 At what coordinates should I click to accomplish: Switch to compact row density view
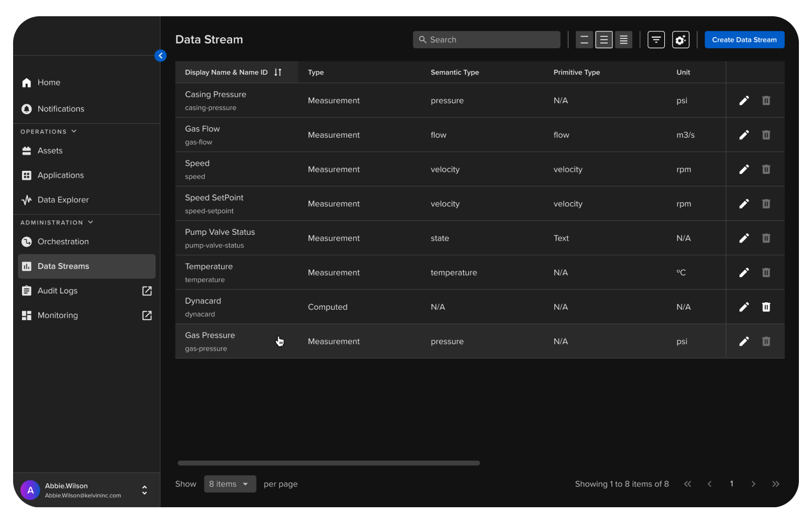tap(623, 40)
